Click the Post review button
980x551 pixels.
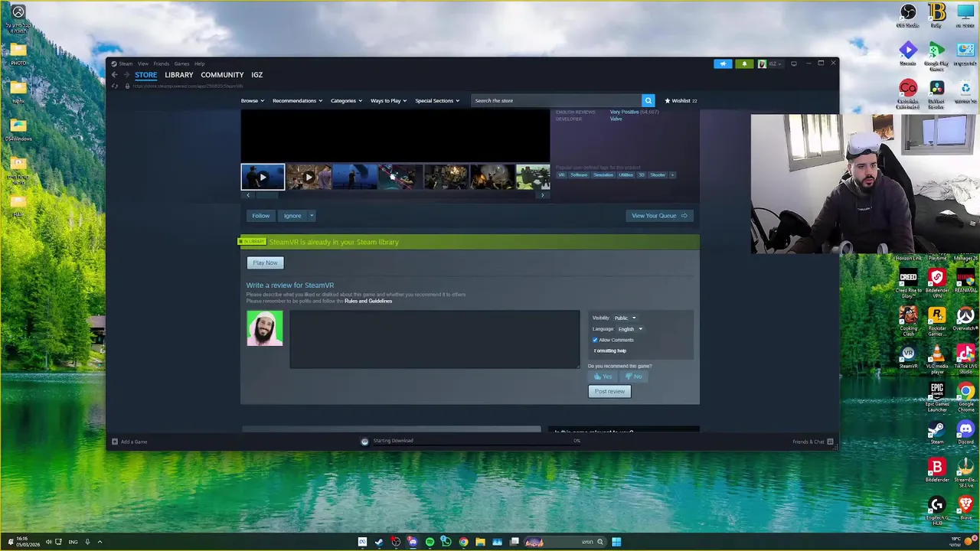[609, 391]
